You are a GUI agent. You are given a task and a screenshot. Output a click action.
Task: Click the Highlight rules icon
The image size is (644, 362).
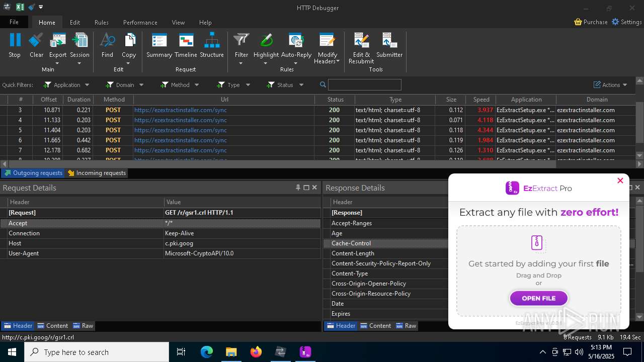(x=266, y=40)
